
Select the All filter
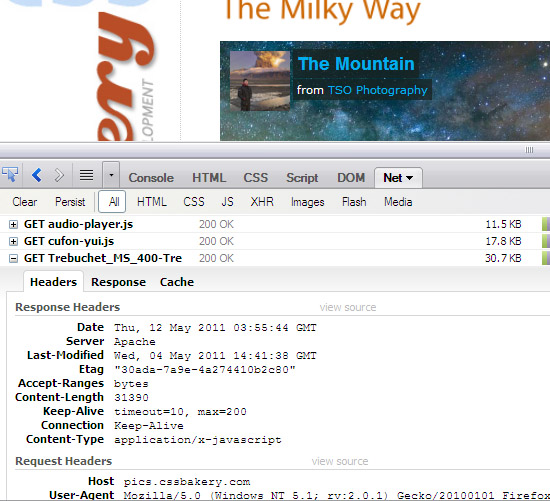112,202
